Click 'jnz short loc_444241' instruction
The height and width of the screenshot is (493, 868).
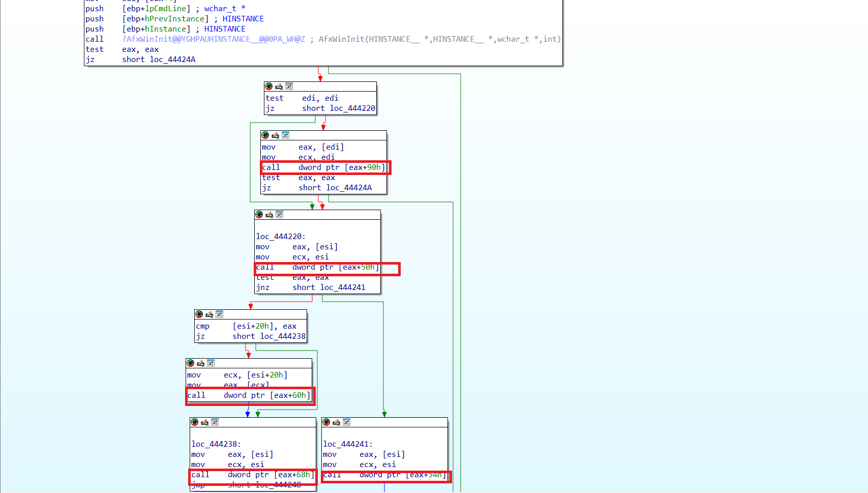pos(311,287)
